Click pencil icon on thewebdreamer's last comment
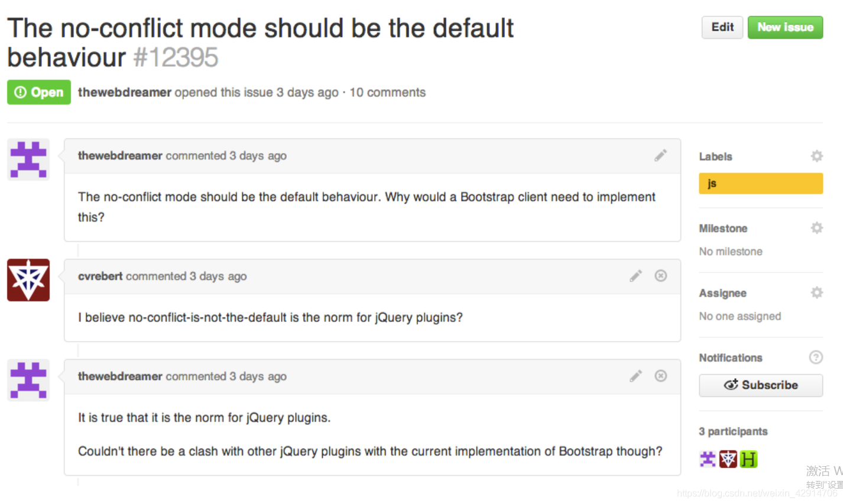The image size is (843, 504). 636,376
